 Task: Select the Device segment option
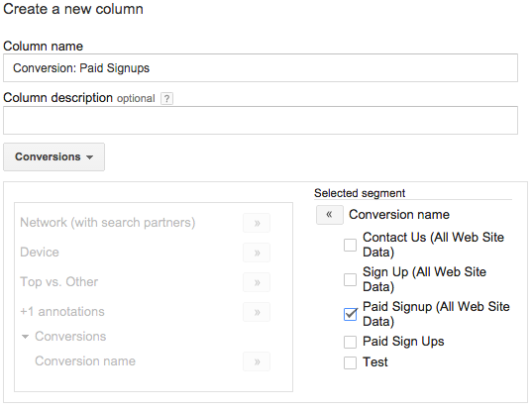pyautogui.click(x=40, y=253)
